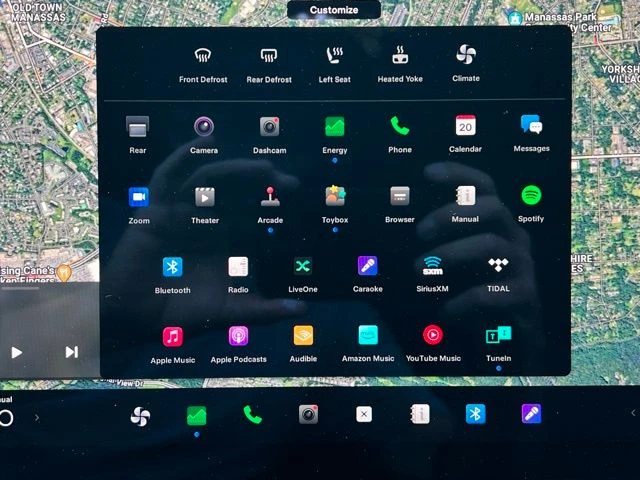Launch the Audible app

(303, 344)
